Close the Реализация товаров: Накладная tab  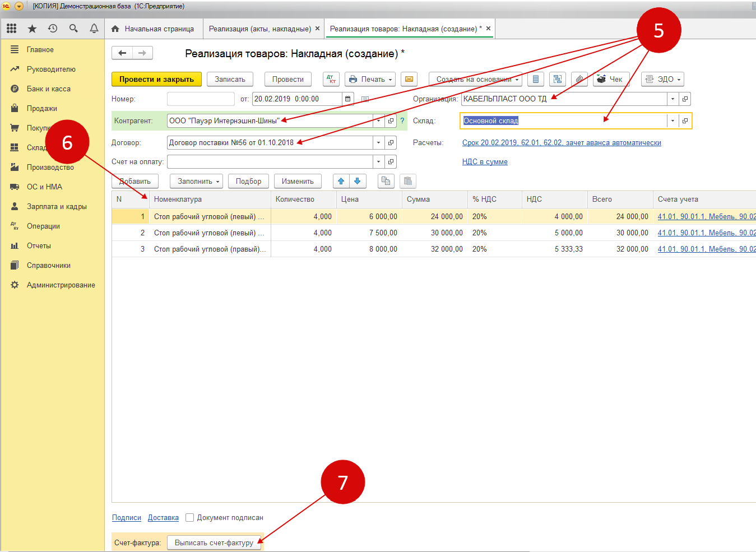click(x=488, y=29)
